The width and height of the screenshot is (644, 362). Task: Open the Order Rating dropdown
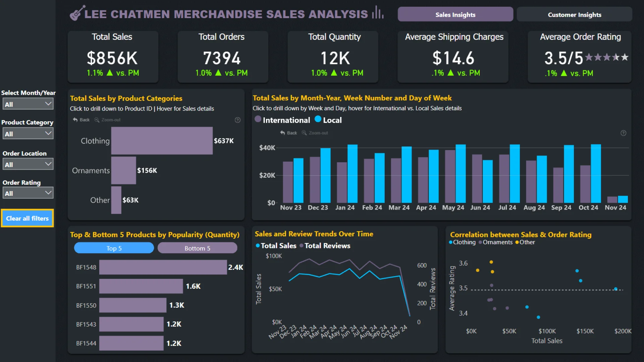(28, 193)
